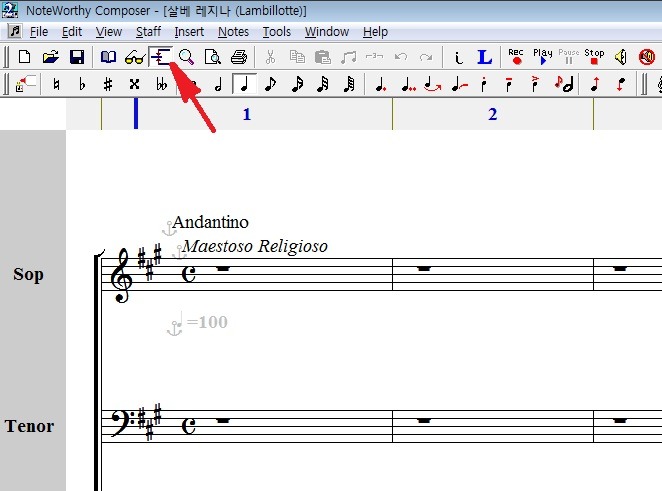Toggle the natural accidental
662x491 pixels.
point(56,84)
